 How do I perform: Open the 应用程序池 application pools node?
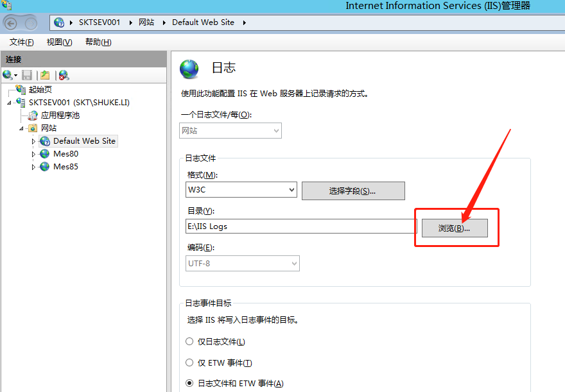(x=60, y=115)
